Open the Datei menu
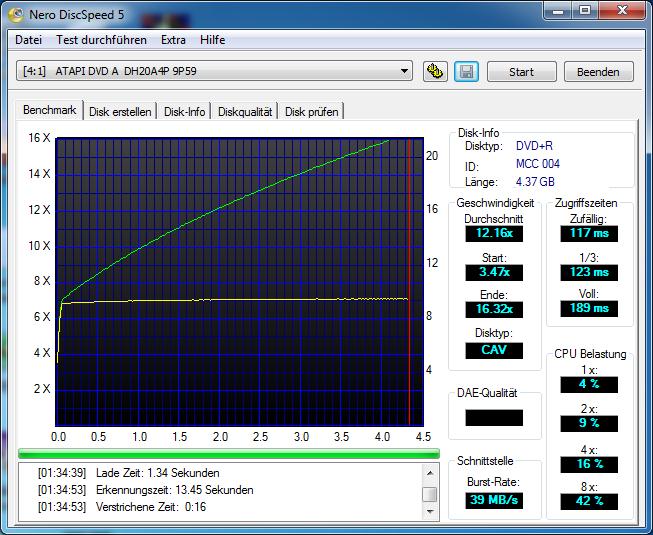Image resolution: width=653 pixels, height=535 pixels. pos(28,40)
